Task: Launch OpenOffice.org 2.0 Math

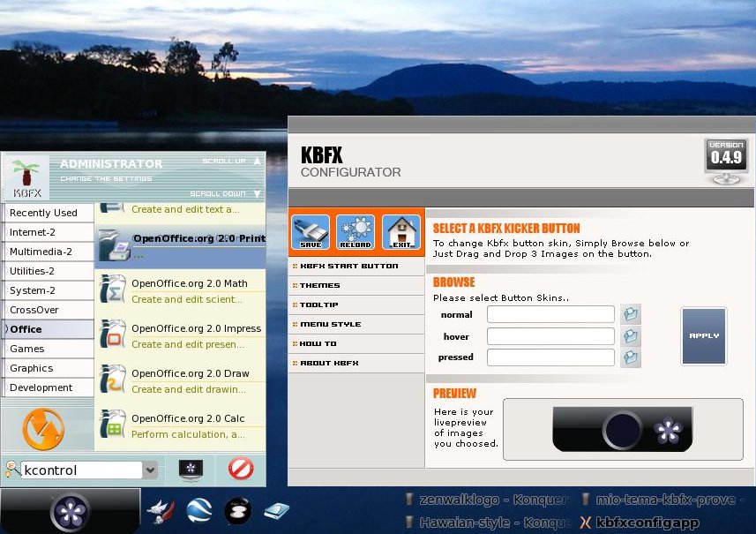Action: 180,291
